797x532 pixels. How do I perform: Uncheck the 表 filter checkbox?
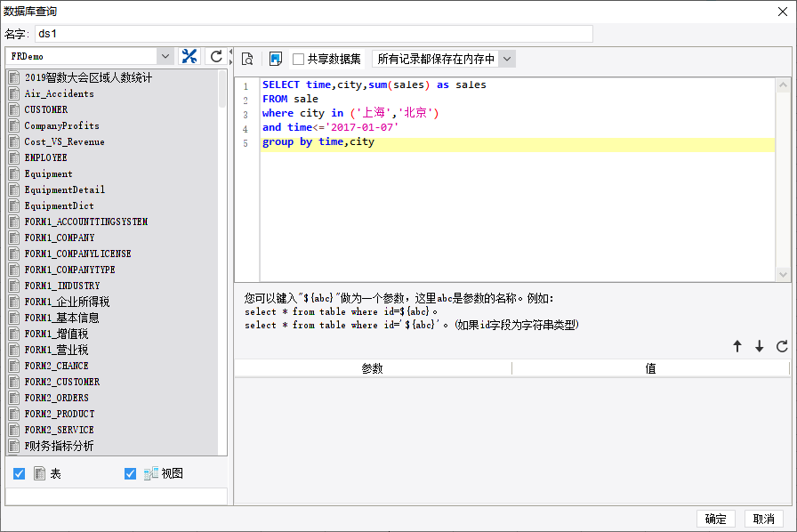pyautogui.click(x=20, y=473)
